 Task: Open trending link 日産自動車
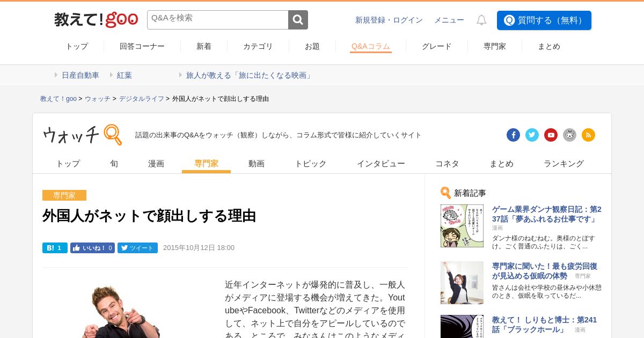80,76
